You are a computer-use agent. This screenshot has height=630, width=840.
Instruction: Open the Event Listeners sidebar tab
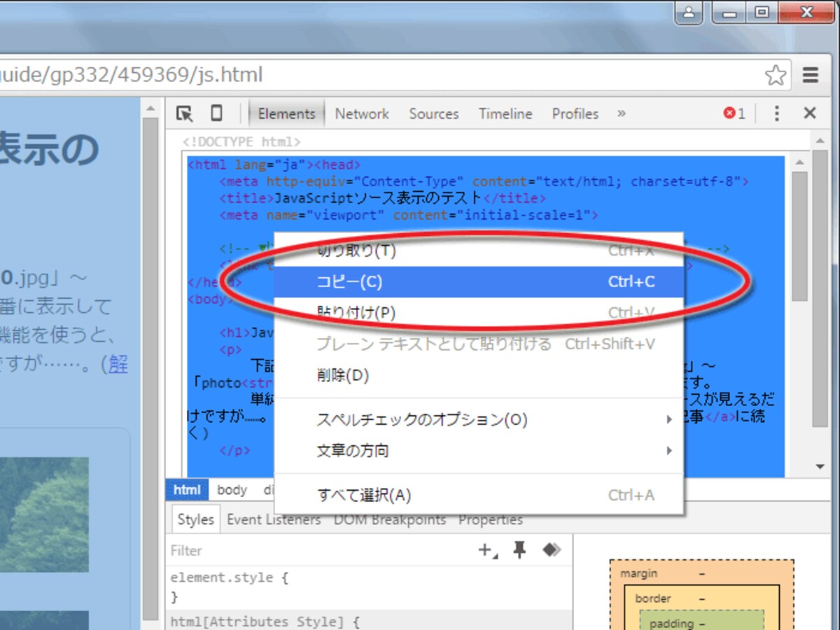[x=274, y=519]
